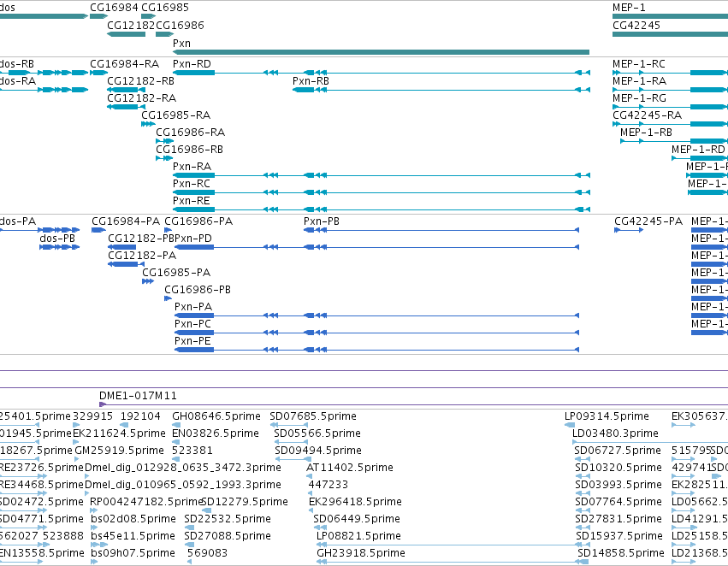Click transcript CG16985-RA
Image resolution: width=728 pixels, height=566 pixels.
click(148, 124)
